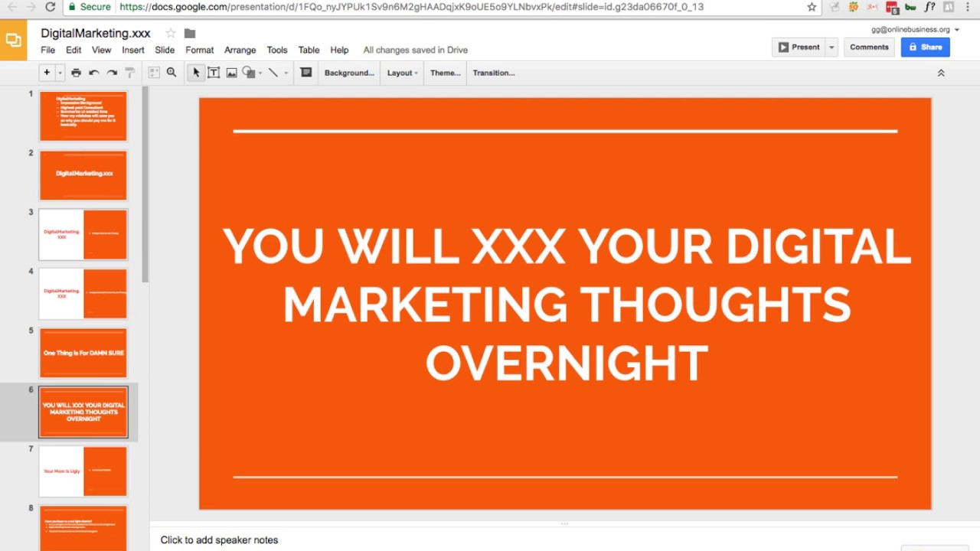980x551 pixels.
Task: Select the shape tool
Action: pyautogui.click(x=248, y=73)
